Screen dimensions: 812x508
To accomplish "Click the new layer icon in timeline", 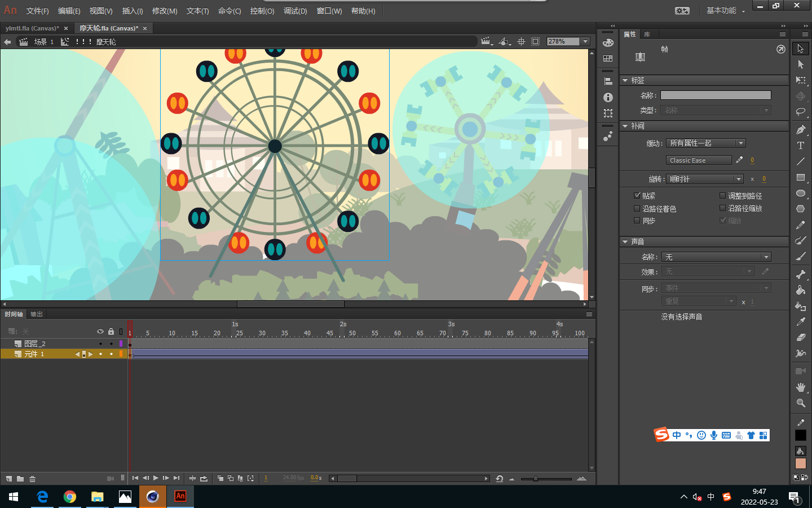I will [x=9, y=479].
